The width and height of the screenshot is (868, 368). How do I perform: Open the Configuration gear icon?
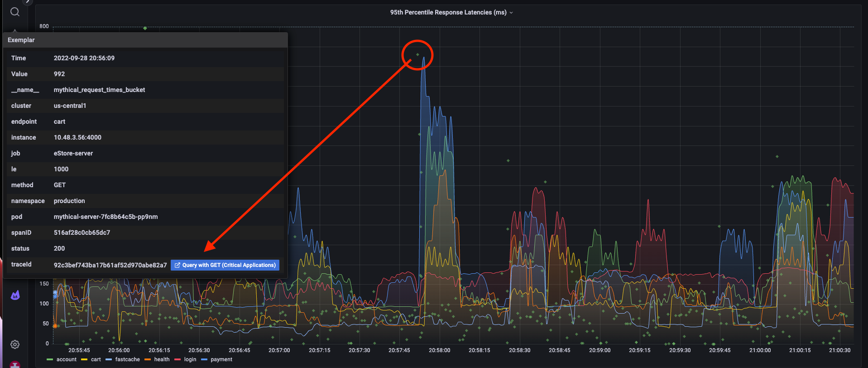pyautogui.click(x=15, y=344)
